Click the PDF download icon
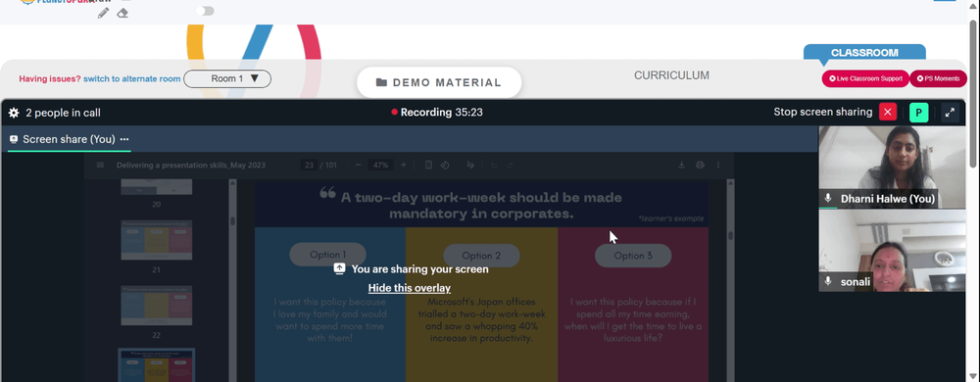 pyautogui.click(x=681, y=166)
